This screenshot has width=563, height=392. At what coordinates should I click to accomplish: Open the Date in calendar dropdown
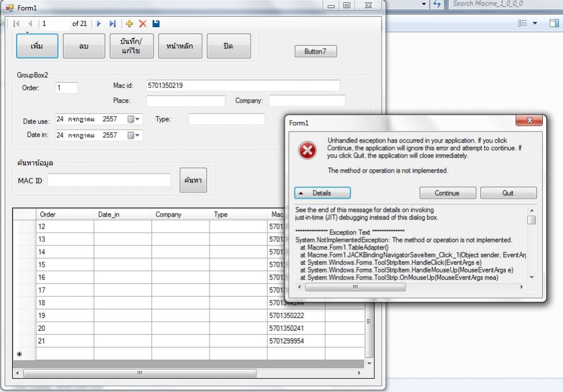coord(134,135)
